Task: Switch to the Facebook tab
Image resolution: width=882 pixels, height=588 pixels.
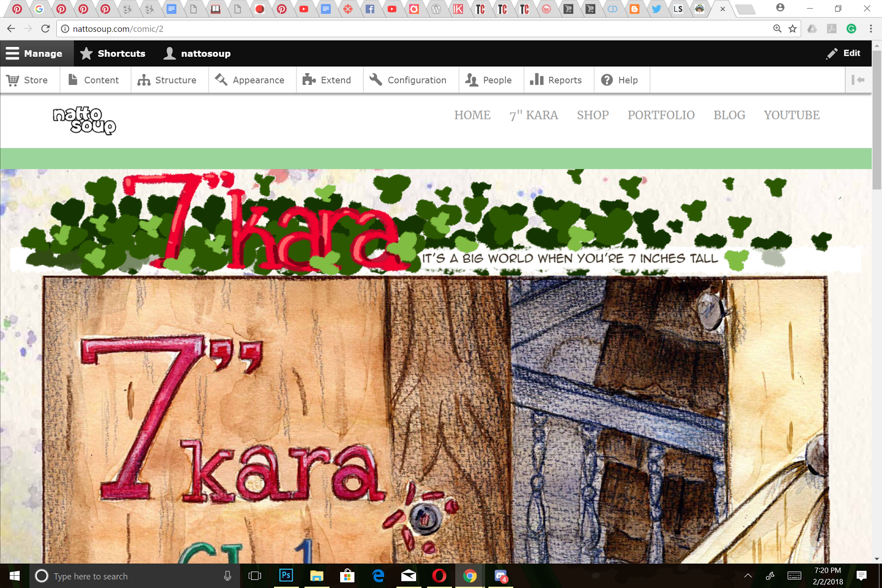Action: [370, 9]
